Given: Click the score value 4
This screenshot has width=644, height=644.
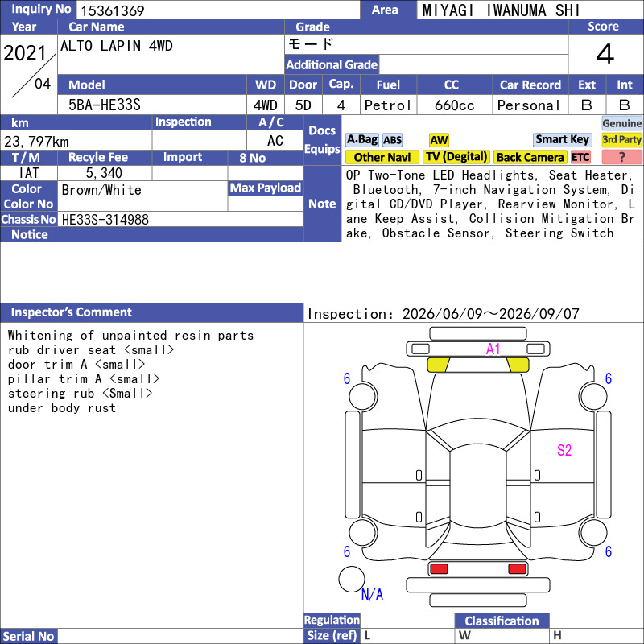Looking at the screenshot, I should [605, 54].
